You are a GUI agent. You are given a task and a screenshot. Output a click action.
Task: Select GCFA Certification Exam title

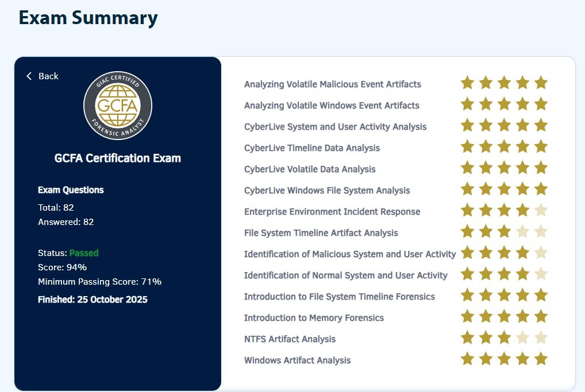(118, 158)
